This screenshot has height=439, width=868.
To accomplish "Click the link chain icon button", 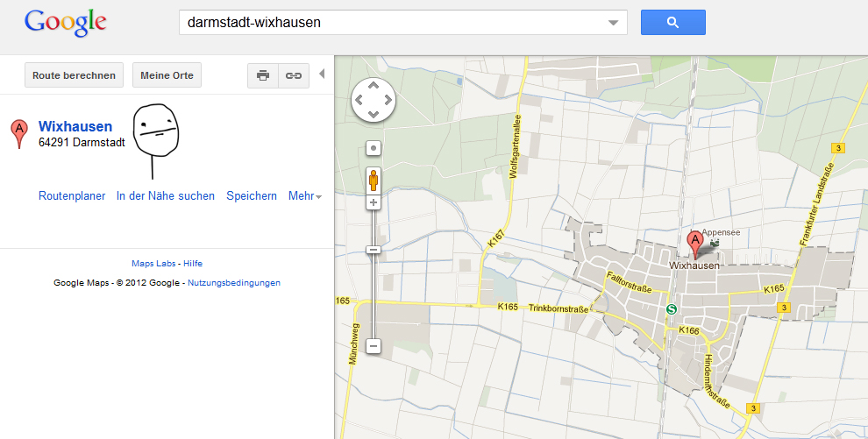I will click(x=294, y=75).
